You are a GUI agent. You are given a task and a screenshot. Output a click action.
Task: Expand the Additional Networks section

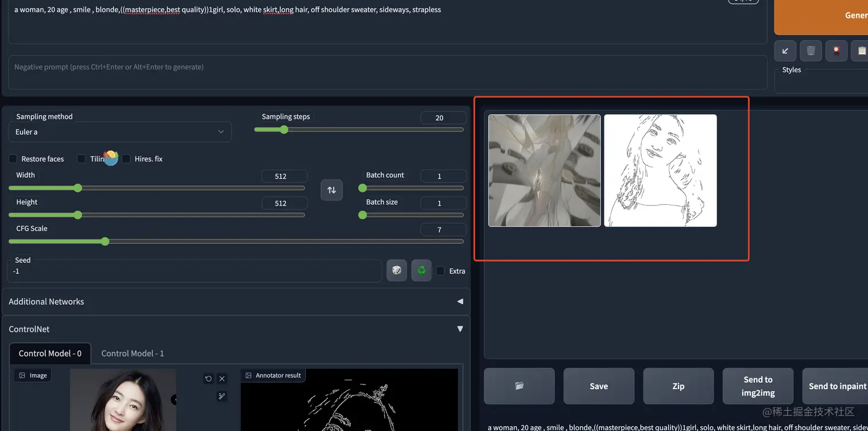pyautogui.click(x=236, y=301)
